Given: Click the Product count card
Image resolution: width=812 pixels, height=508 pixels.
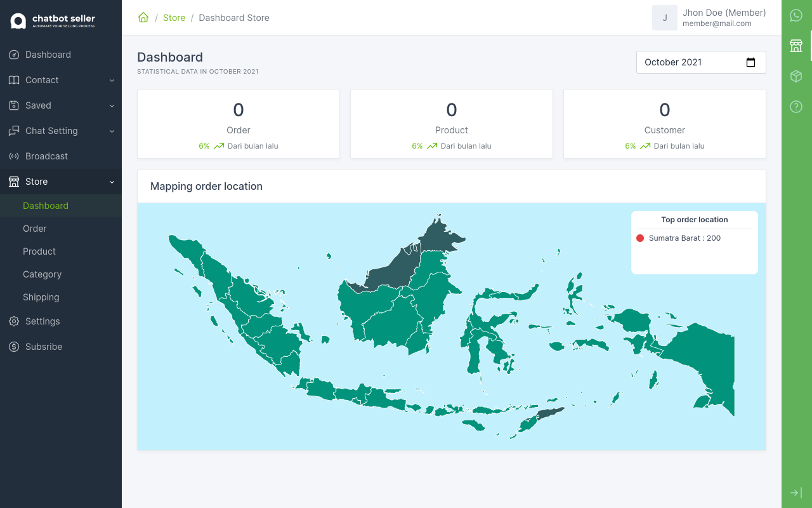Looking at the screenshot, I should tap(452, 124).
